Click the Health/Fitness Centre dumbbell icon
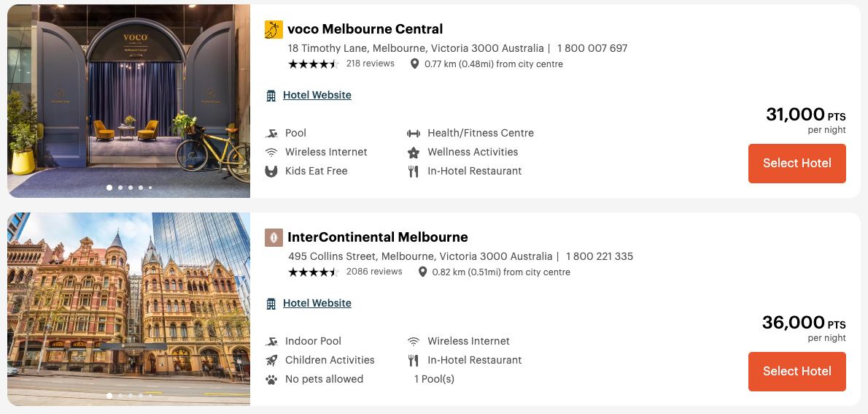Viewport: 868px width, 414px height. (x=414, y=134)
